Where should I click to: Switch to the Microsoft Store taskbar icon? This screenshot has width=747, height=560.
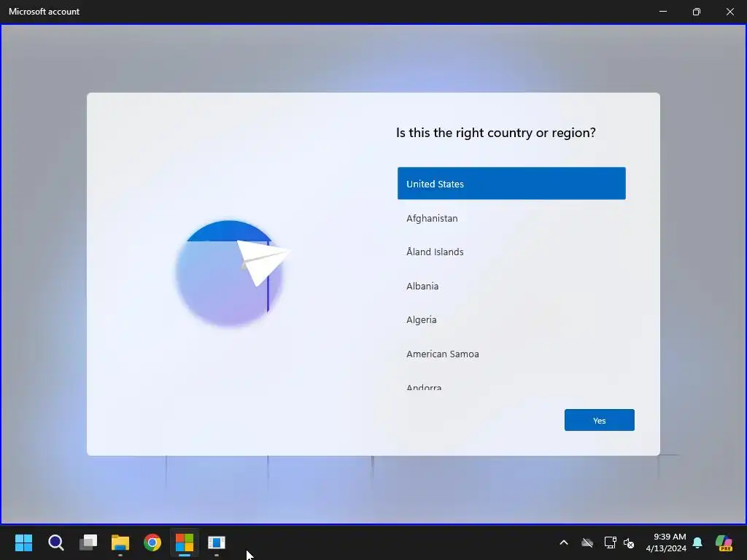[185, 542]
